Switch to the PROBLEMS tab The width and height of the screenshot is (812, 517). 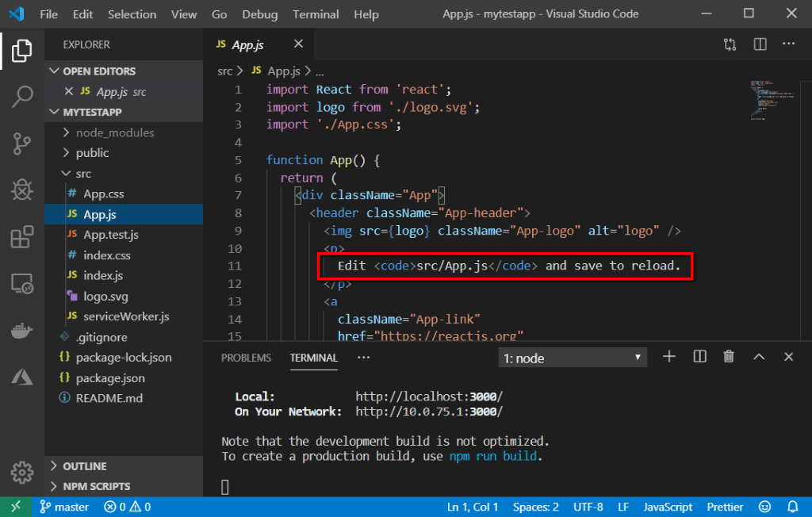tap(246, 358)
